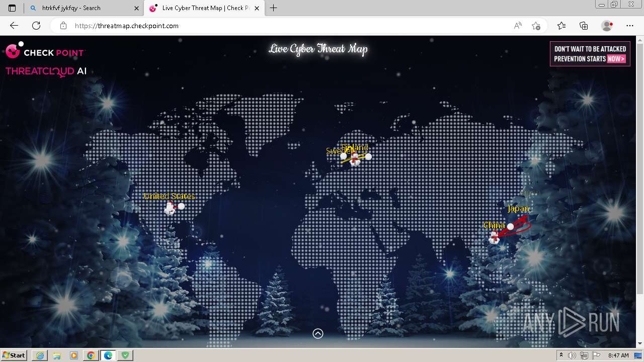Click the ThreatCloud AI logo
The image size is (644, 362).
coord(46,71)
